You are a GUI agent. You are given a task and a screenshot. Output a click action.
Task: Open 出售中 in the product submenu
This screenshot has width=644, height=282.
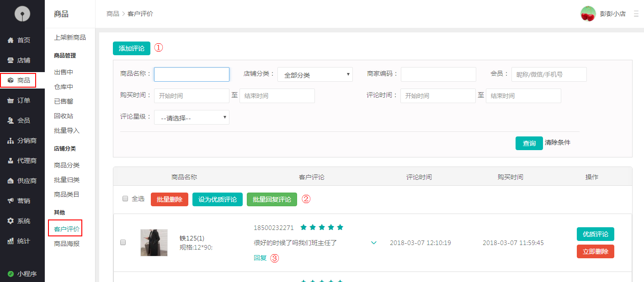64,72
